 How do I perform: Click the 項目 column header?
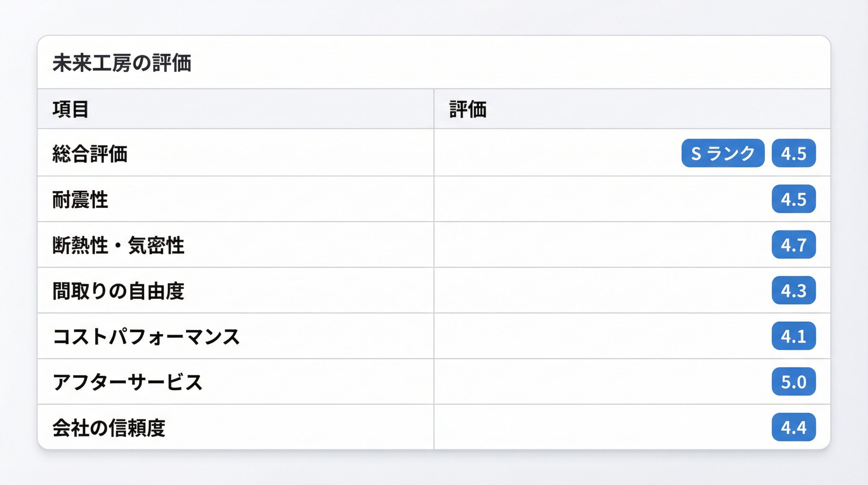click(x=71, y=109)
